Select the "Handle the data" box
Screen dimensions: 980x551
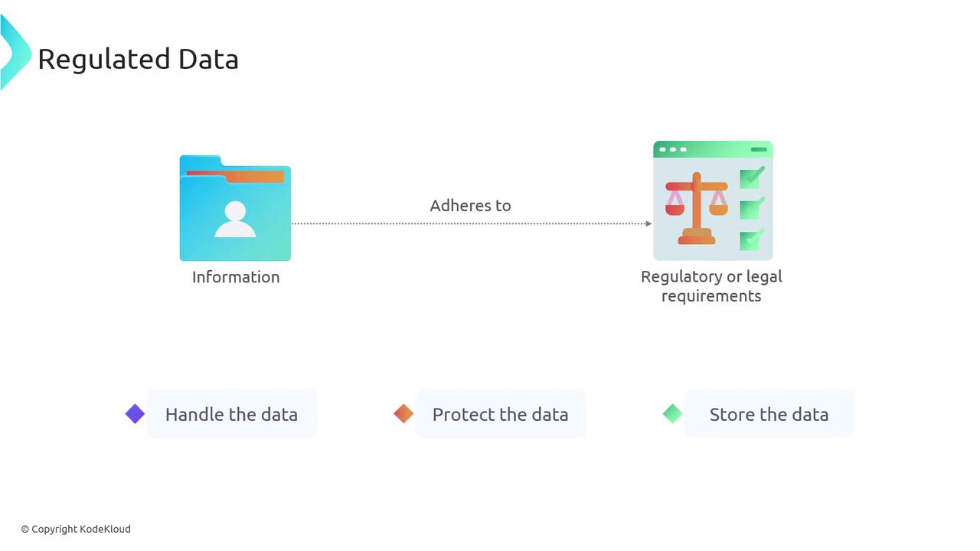point(231,414)
